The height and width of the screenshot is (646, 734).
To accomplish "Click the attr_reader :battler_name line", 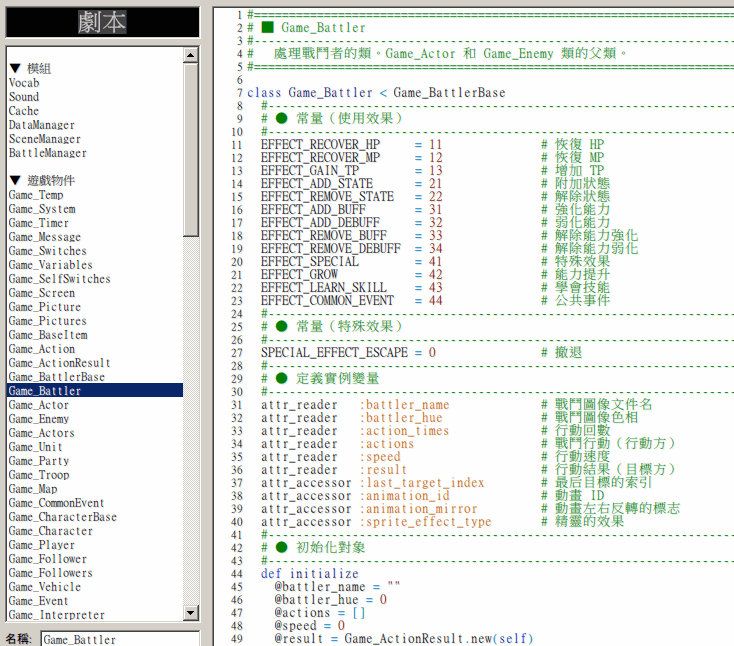I will pos(355,405).
